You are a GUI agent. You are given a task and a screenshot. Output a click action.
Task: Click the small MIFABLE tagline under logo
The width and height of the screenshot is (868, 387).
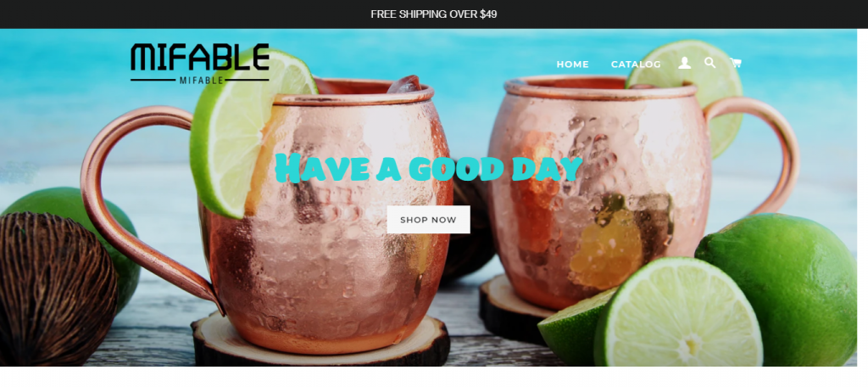202,81
